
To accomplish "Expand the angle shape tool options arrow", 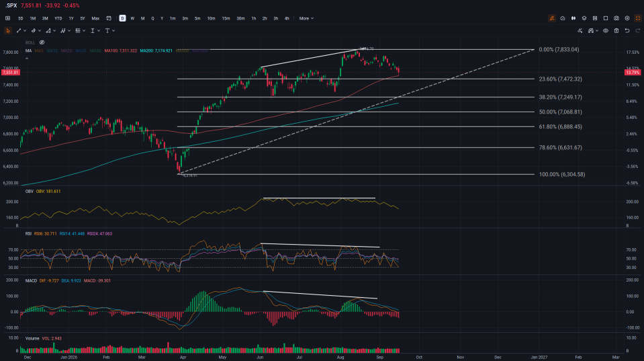I will (x=54, y=31).
